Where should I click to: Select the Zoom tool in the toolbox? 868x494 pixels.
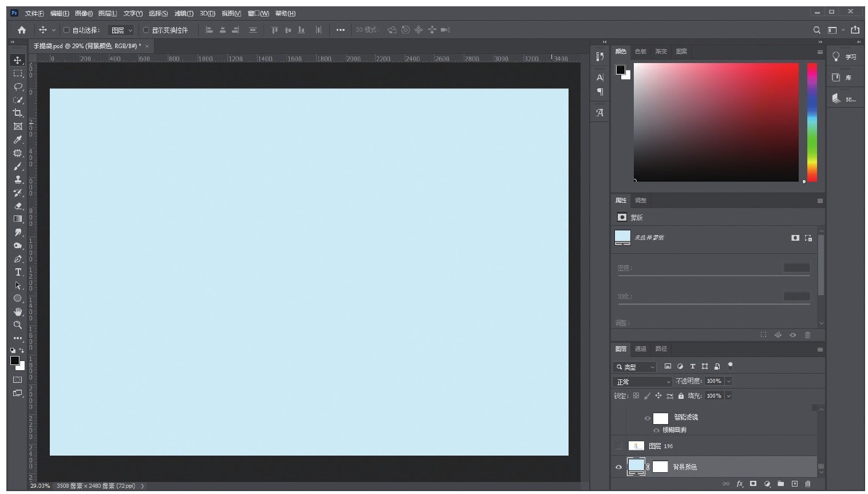[x=18, y=324]
